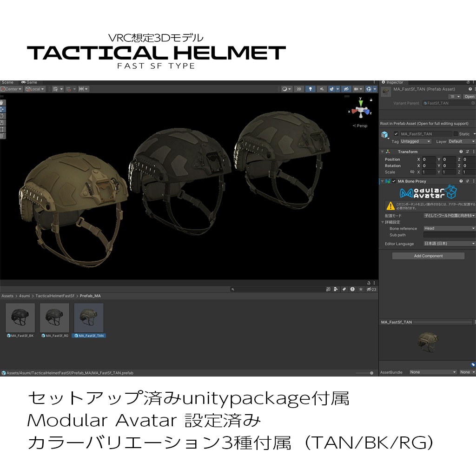The width and height of the screenshot is (476, 476).
Task: Collapse the 詳細設定 section
Action: pyautogui.click(x=383, y=222)
